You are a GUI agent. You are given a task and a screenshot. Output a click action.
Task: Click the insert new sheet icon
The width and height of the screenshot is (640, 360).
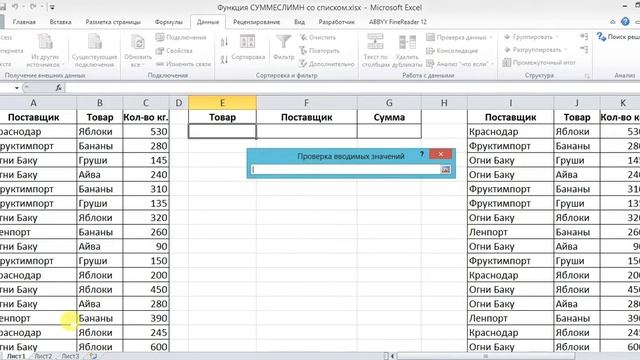93,356
